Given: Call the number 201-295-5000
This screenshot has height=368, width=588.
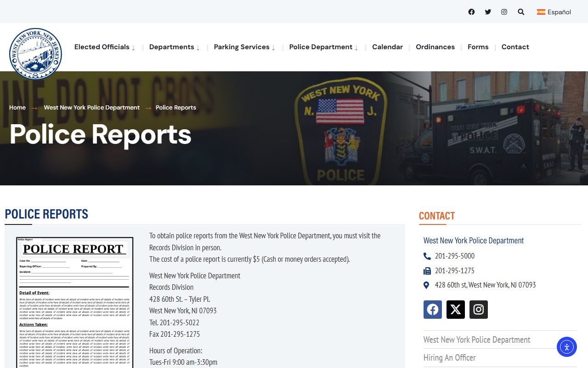Looking at the screenshot, I should (x=455, y=256).
